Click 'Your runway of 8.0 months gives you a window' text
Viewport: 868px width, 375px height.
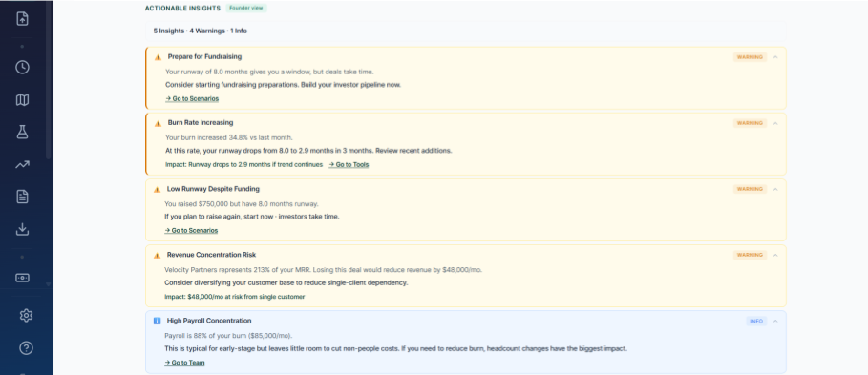pyautogui.click(x=269, y=72)
